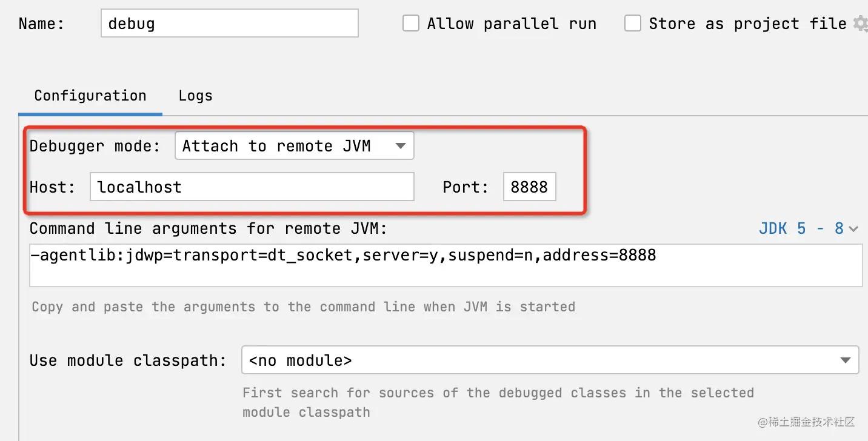Click the Name label
This screenshot has height=441, width=868.
41,24
